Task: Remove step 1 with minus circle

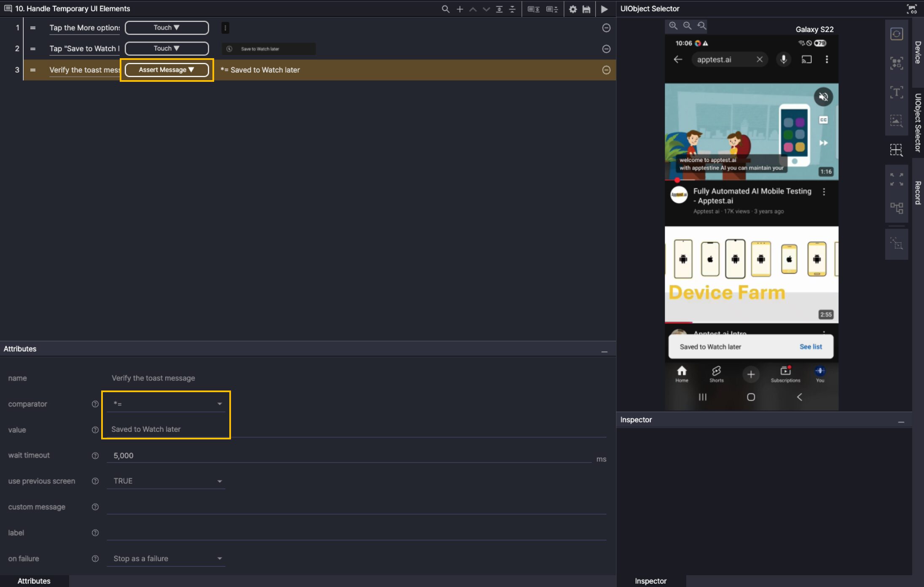Action: [606, 28]
